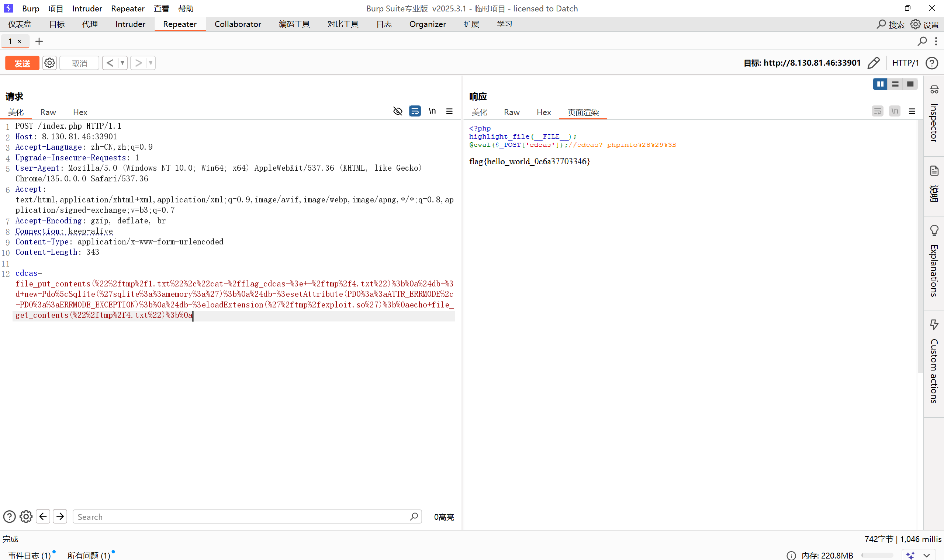Click the request send settings gear icon
944x560 pixels.
click(x=49, y=63)
